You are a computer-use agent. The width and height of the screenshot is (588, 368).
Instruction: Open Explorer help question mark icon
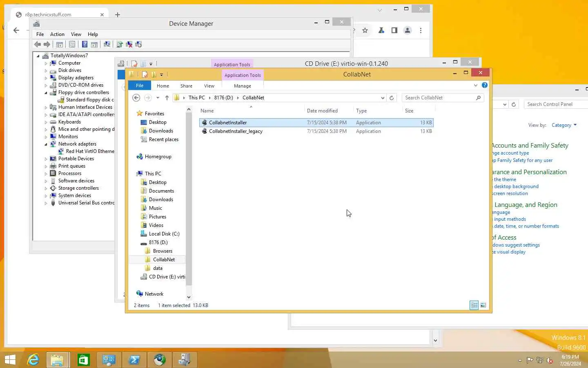click(x=484, y=85)
